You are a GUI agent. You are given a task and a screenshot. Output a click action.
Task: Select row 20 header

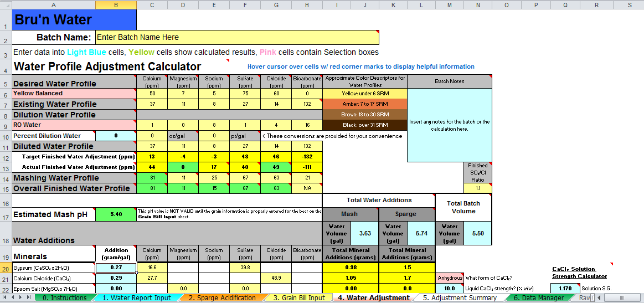point(6,268)
